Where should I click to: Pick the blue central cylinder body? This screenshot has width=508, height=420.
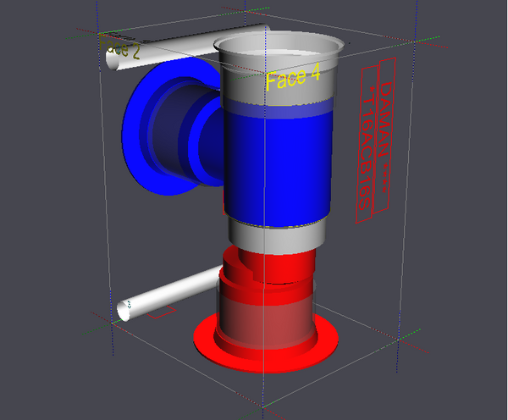(279, 165)
